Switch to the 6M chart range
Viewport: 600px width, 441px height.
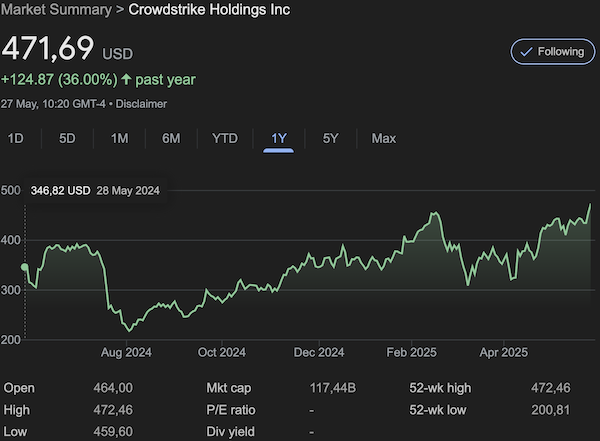point(171,138)
